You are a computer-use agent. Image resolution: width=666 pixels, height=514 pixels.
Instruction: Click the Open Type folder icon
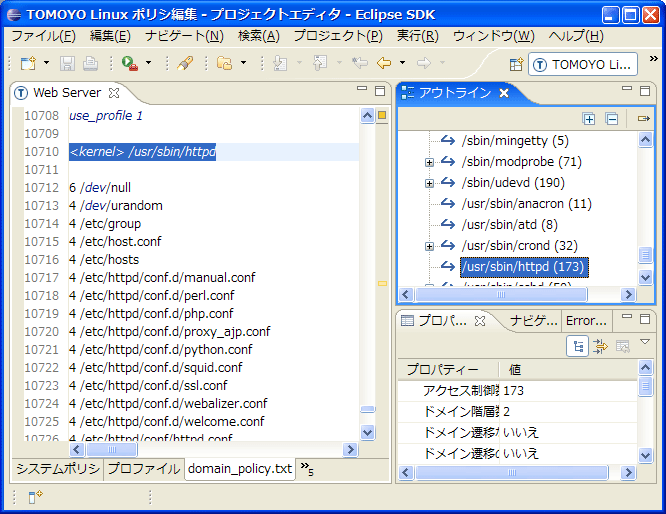pyautogui.click(x=225, y=63)
